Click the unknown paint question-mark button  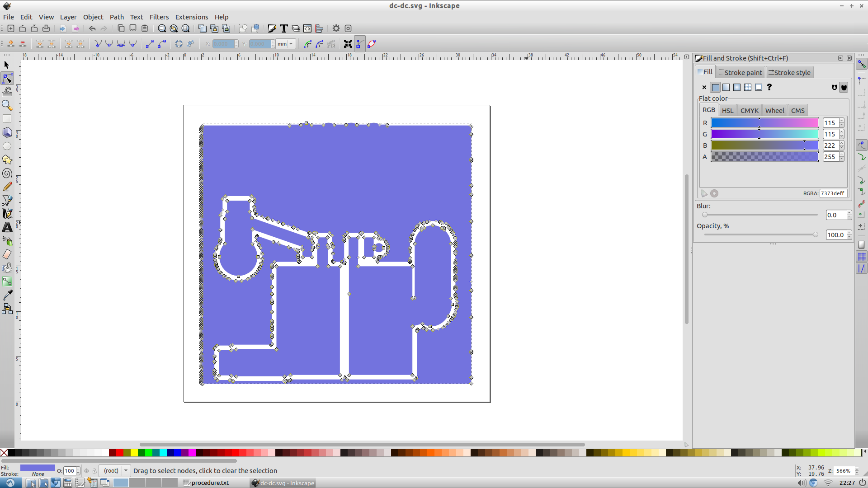coord(769,87)
